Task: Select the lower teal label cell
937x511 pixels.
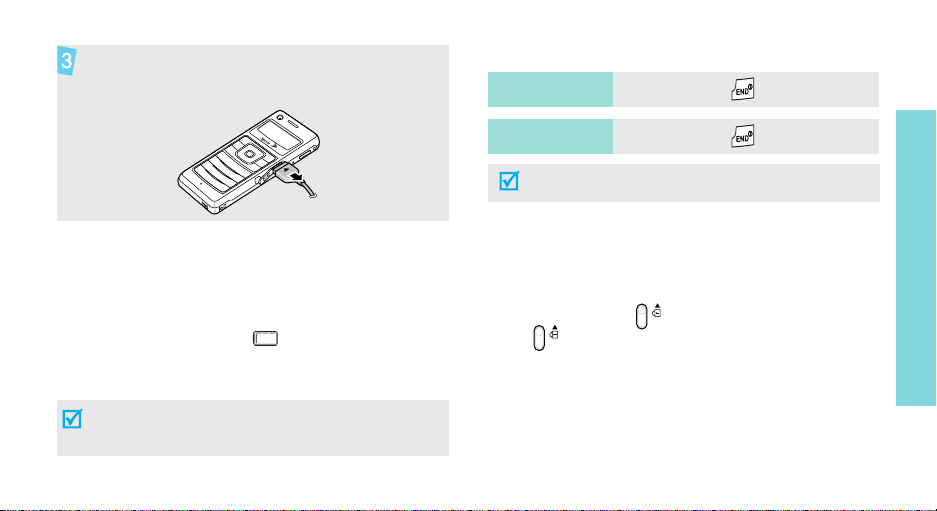Action: click(550, 136)
